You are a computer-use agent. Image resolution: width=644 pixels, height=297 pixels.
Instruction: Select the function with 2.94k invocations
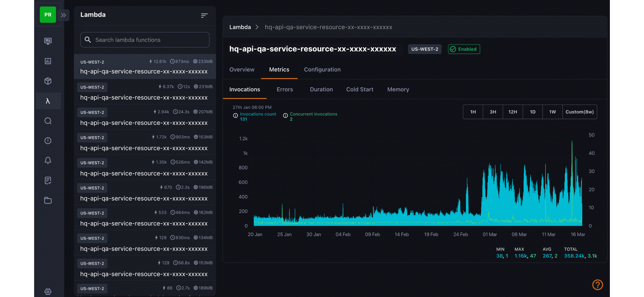click(145, 117)
